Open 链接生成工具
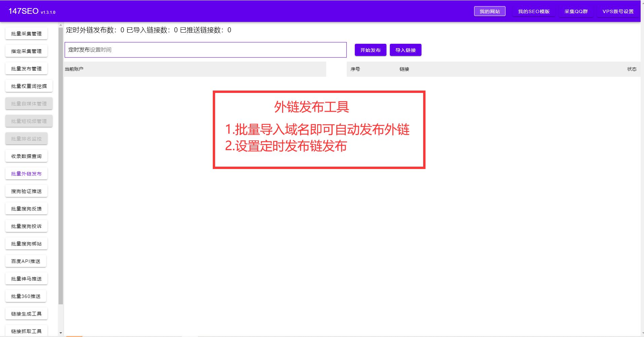 [26, 313]
